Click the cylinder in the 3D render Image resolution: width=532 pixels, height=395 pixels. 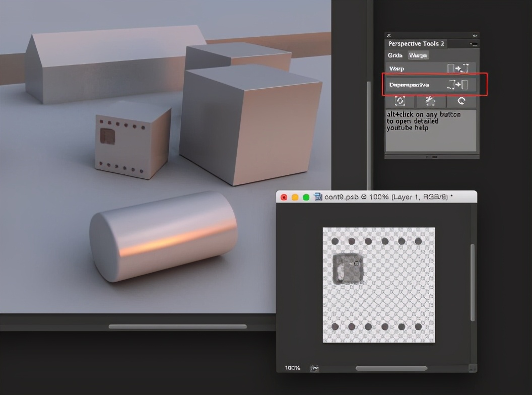(163, 236)
